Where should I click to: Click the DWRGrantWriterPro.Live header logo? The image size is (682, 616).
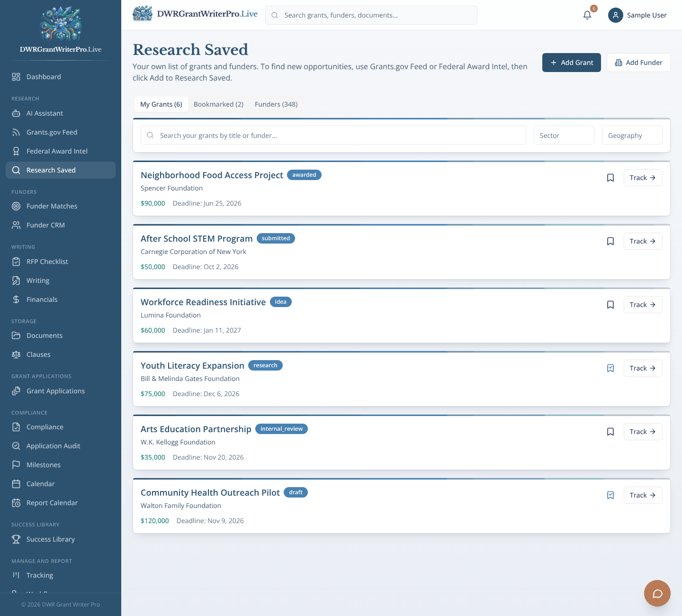click(195, 14)
